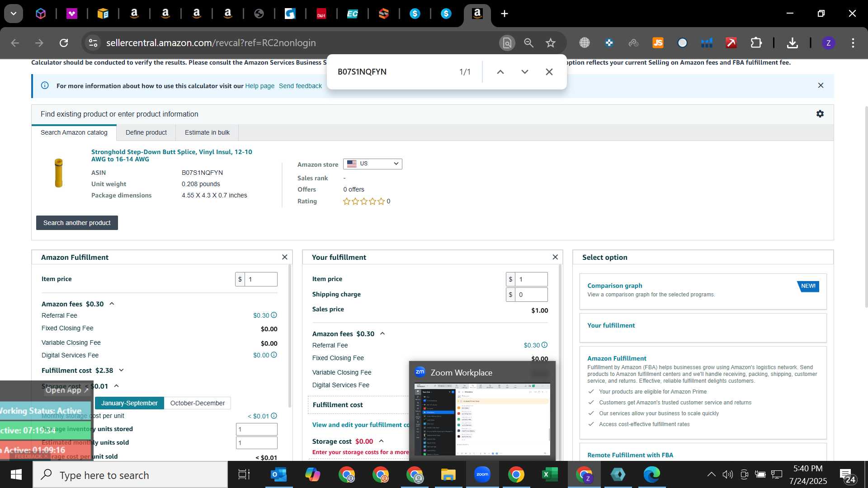The height and width of the screenshot is (488, 868).
Task: Show Referral Fee info in Your fulfillment
Action: [x=544, y=345]
